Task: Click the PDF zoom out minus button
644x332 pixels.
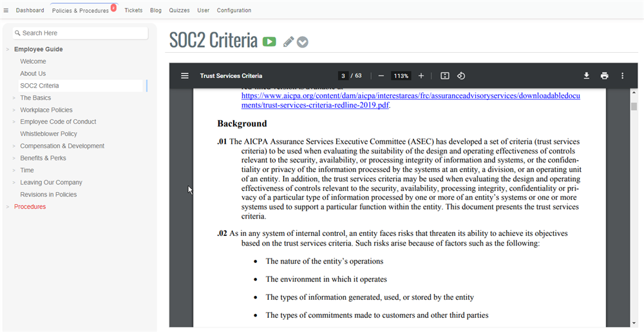Action: pyautogui.click(x=381, y=76)
